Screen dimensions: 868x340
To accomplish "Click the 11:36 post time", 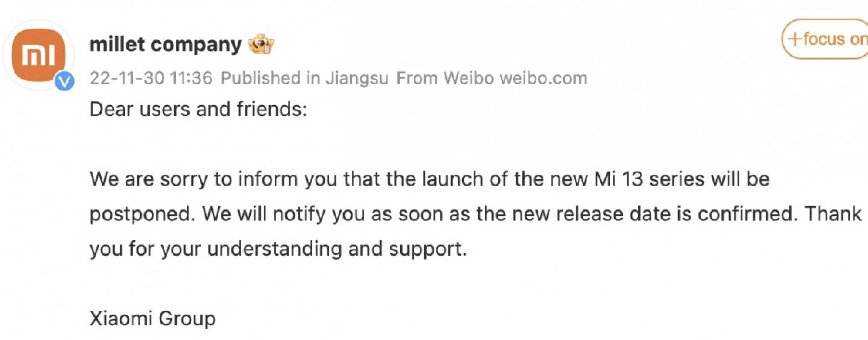I will click(191, 78).
